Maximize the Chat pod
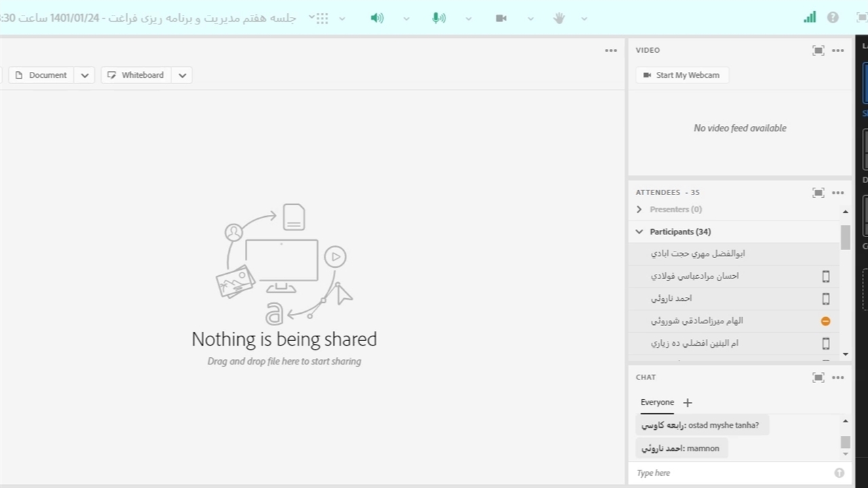 tap(818, 378)
